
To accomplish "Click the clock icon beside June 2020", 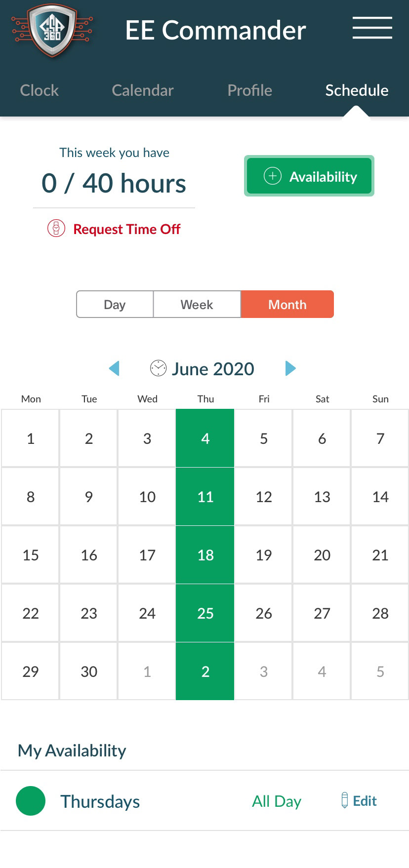I will click(158, 368).
